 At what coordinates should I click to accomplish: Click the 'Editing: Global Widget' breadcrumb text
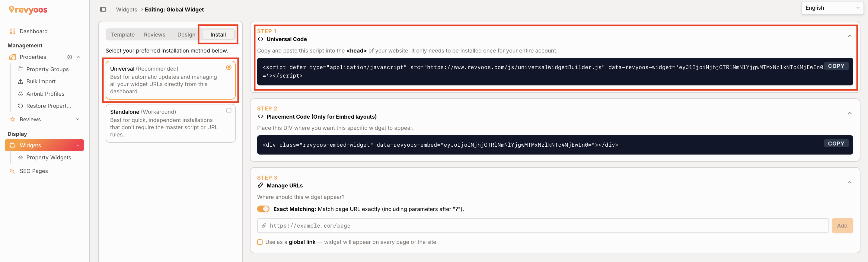click(174, 9)
